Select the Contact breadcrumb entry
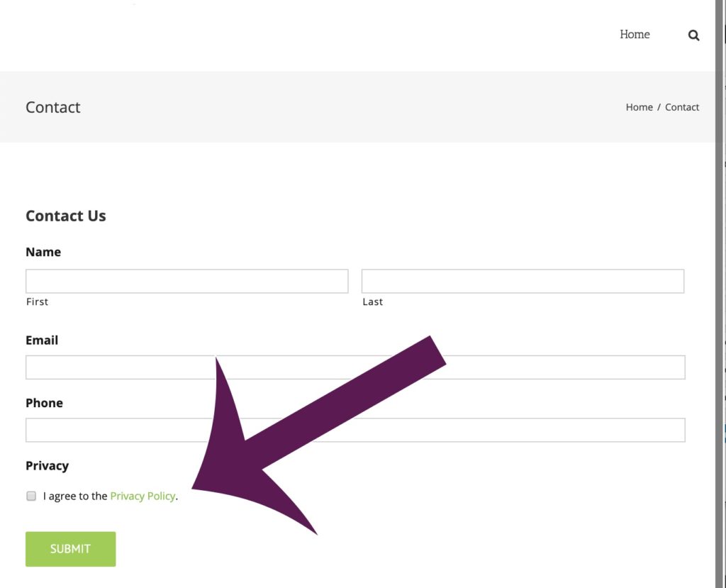 point(682,107)
